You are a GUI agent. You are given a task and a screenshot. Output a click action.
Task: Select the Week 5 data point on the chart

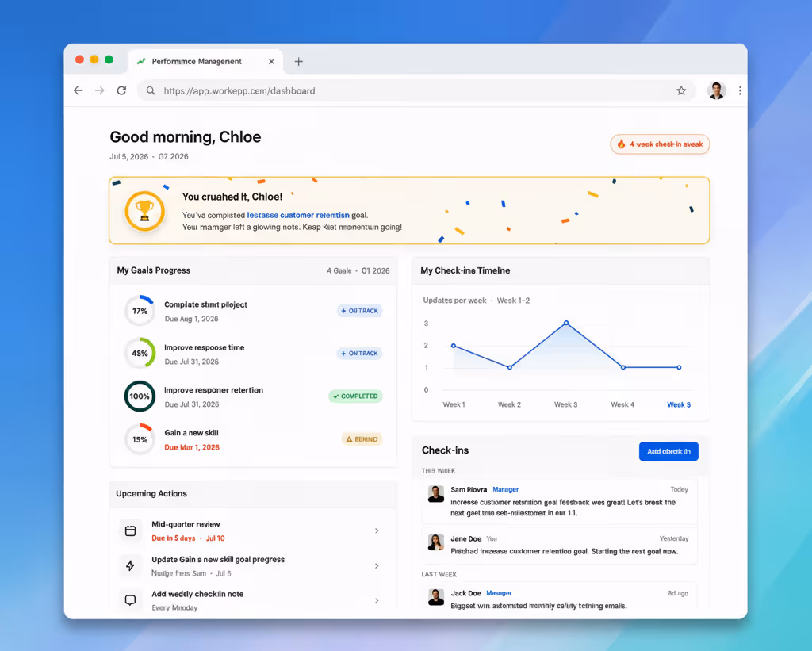pyautogui.click(x=679, y=367)
